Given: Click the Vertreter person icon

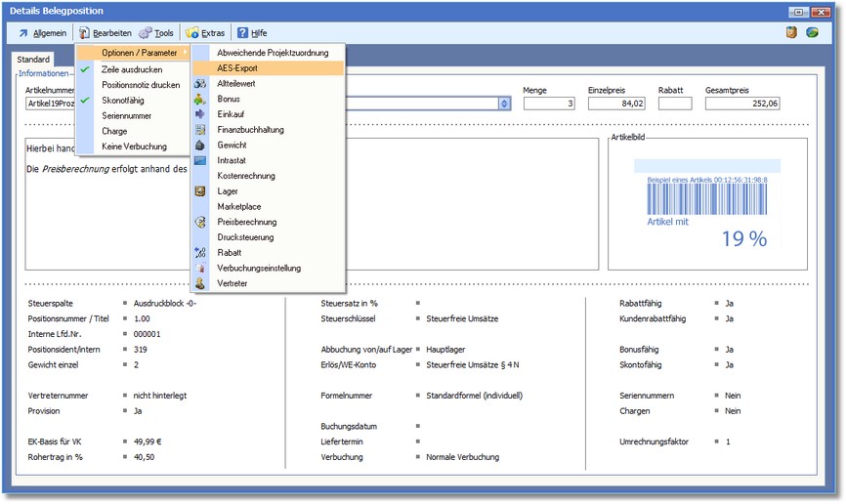Looking at the screenshot, I should tap(200, 283).
